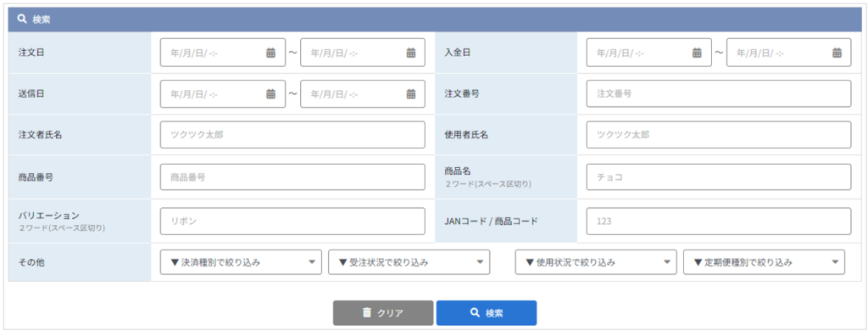Focus the 入金日 start date field

pos(649,53)
